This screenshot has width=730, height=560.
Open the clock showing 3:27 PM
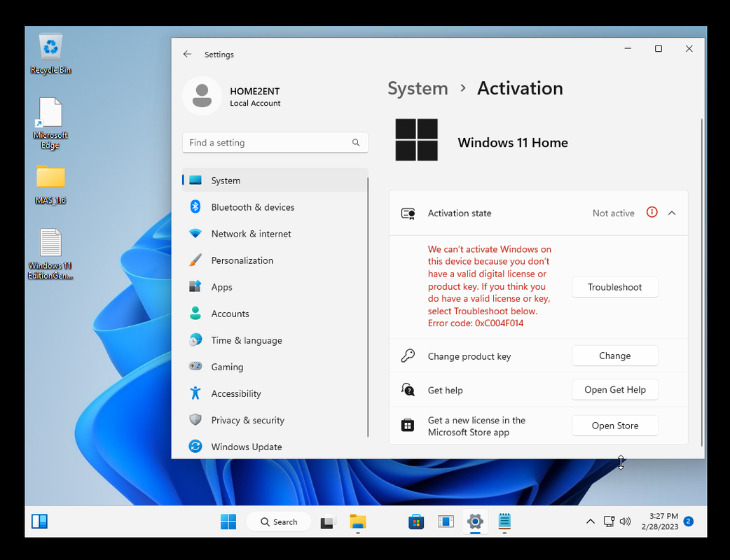coord(660,521)
